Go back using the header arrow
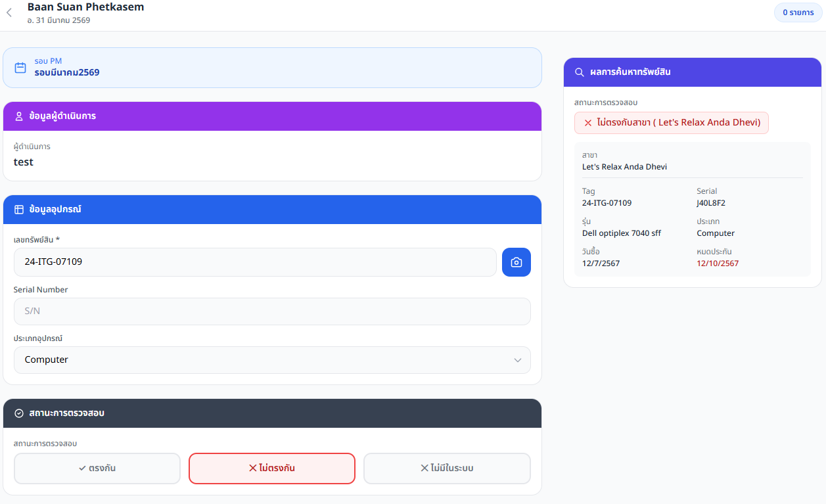Screen dimensions: 826x504 [x=9, y=12]
